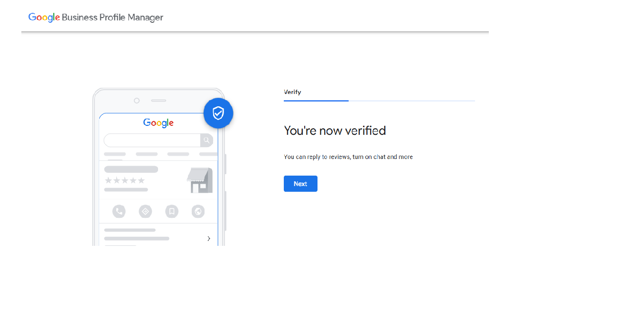Click the Google logo inside phone mockup
644x318 pixels.
(159, 123)
